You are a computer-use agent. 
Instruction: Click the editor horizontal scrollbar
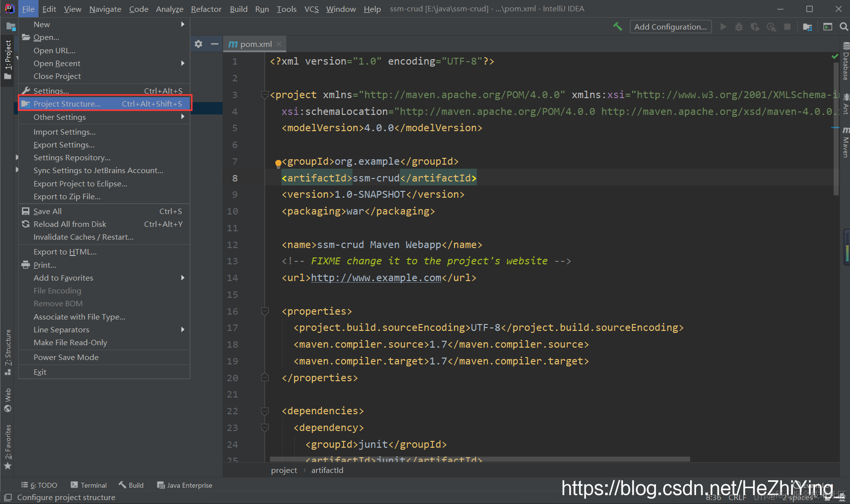click(480, 459)
